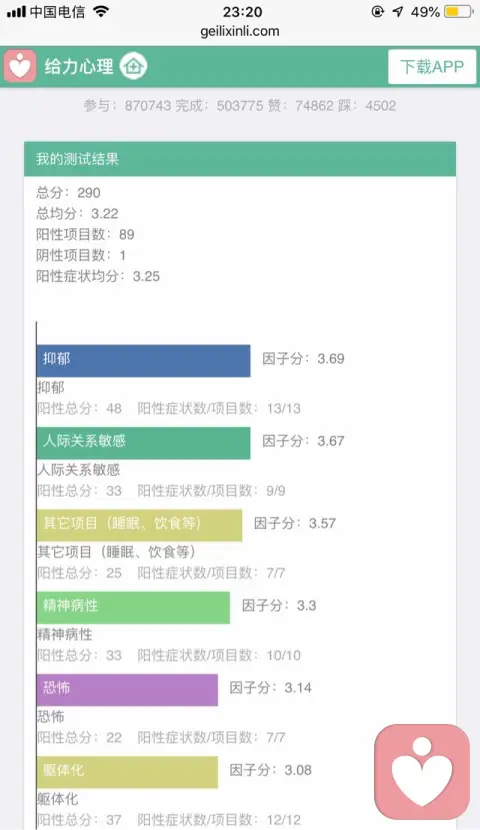Screen dimensions: 480x830
Task: Select the blue 抑郁 bar
Action: pos(143,361)
